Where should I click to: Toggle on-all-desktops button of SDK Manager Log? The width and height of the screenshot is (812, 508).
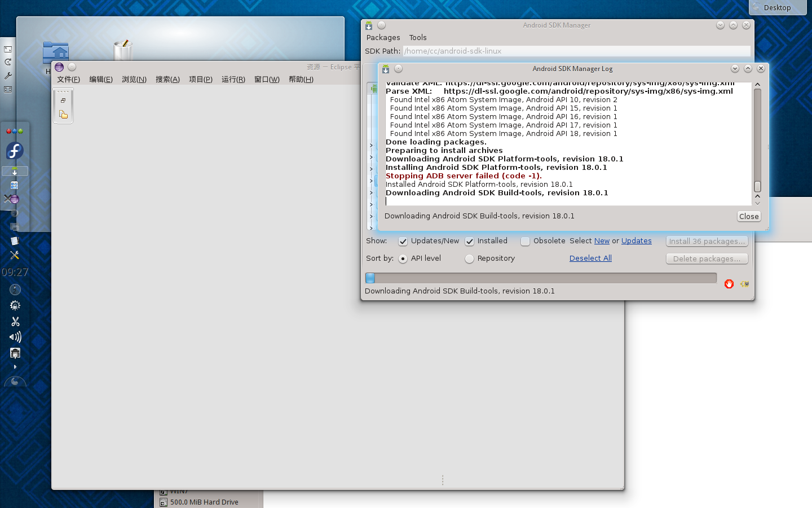click(x=399, y=69)
